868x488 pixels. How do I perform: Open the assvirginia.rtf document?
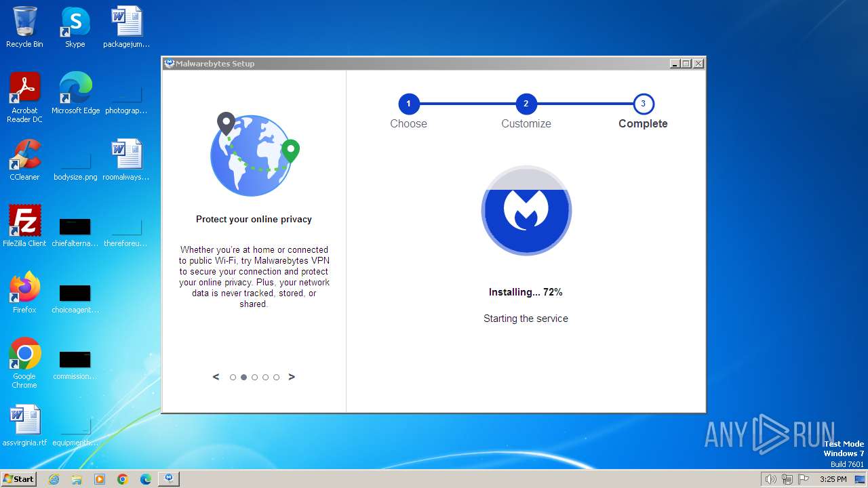click(x=24, y=426)
